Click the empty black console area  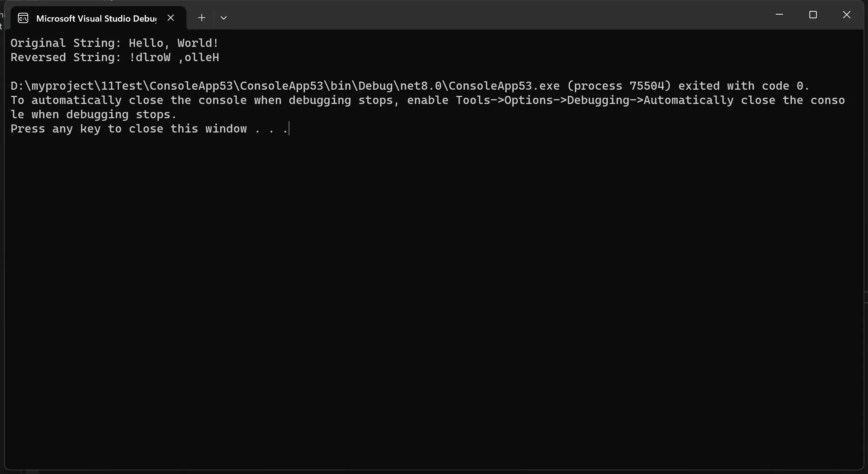tap(432, 293)
